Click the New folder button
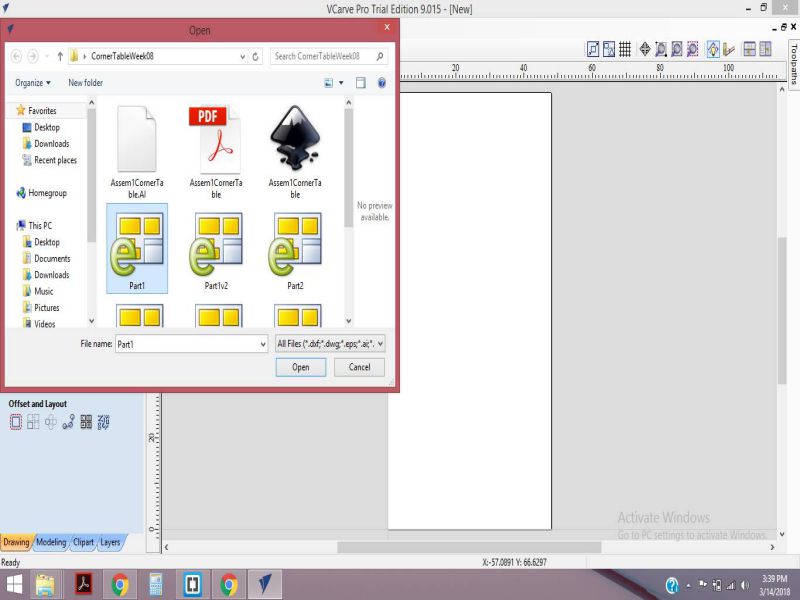The height and width of the screenshot is (600, 800). tap(86, 83)
